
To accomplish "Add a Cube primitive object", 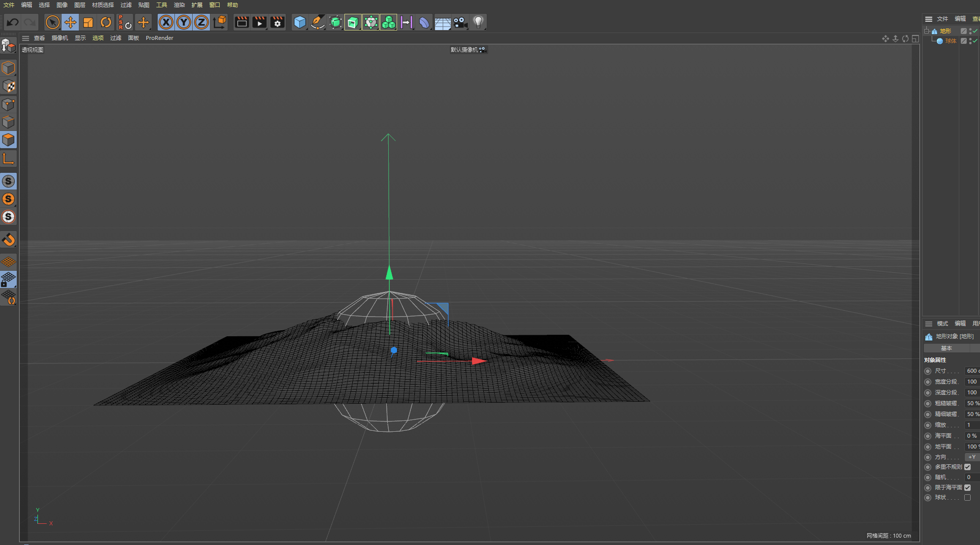I will coord(300,22).
